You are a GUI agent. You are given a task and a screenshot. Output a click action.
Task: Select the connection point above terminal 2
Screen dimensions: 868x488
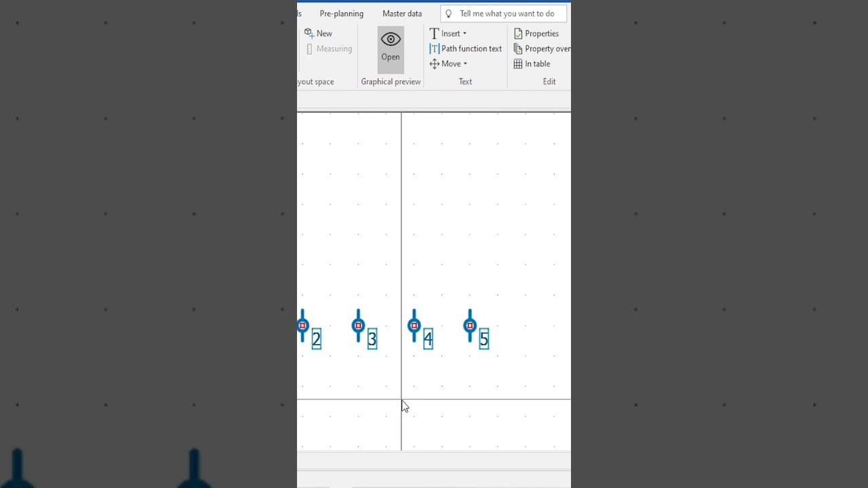point(302,326)
